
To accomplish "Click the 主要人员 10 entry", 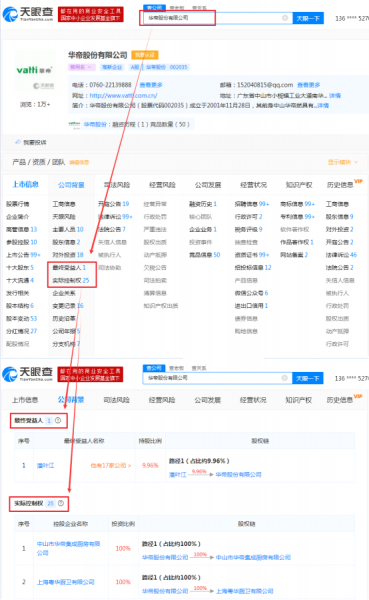I will click(68, 230).
